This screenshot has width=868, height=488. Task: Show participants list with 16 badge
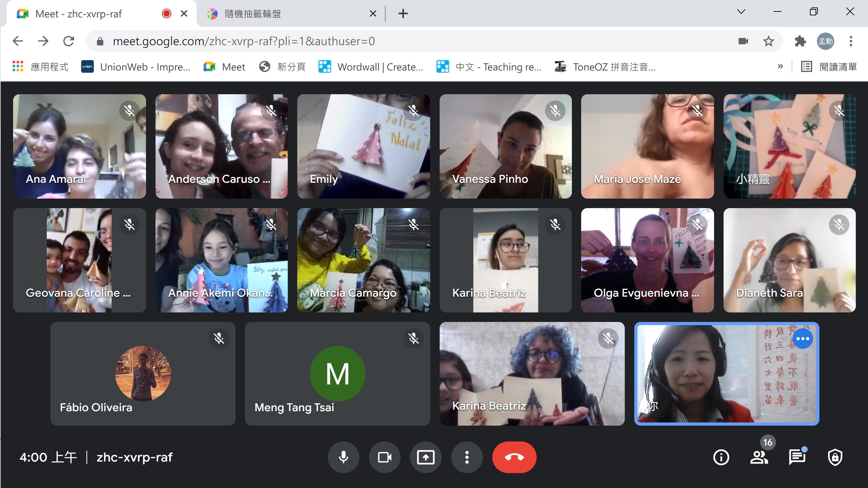click(x=759, y=457)
